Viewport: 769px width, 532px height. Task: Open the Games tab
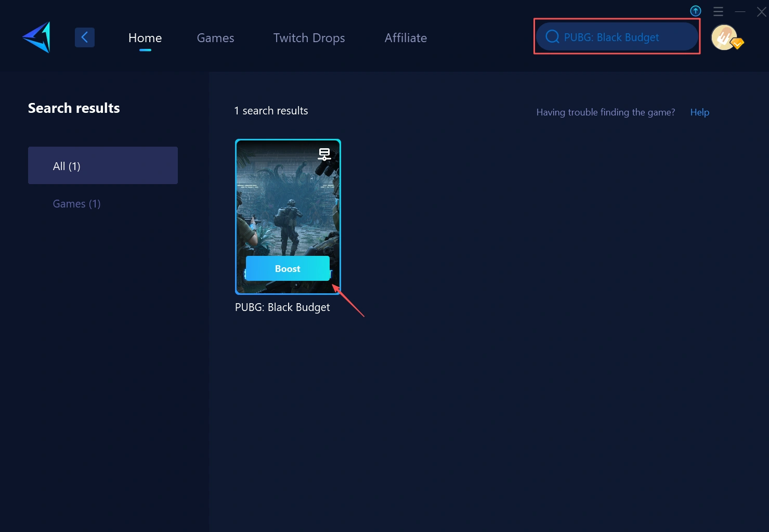tap(215, 38)
